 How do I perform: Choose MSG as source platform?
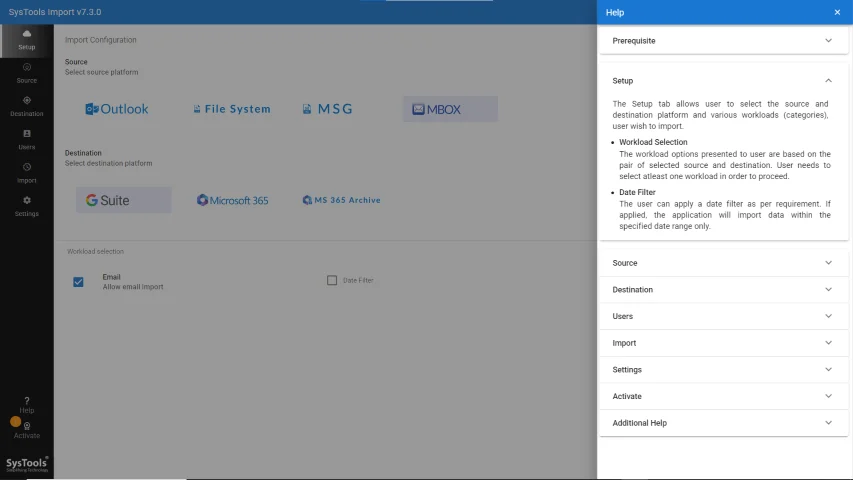(327, 109)
